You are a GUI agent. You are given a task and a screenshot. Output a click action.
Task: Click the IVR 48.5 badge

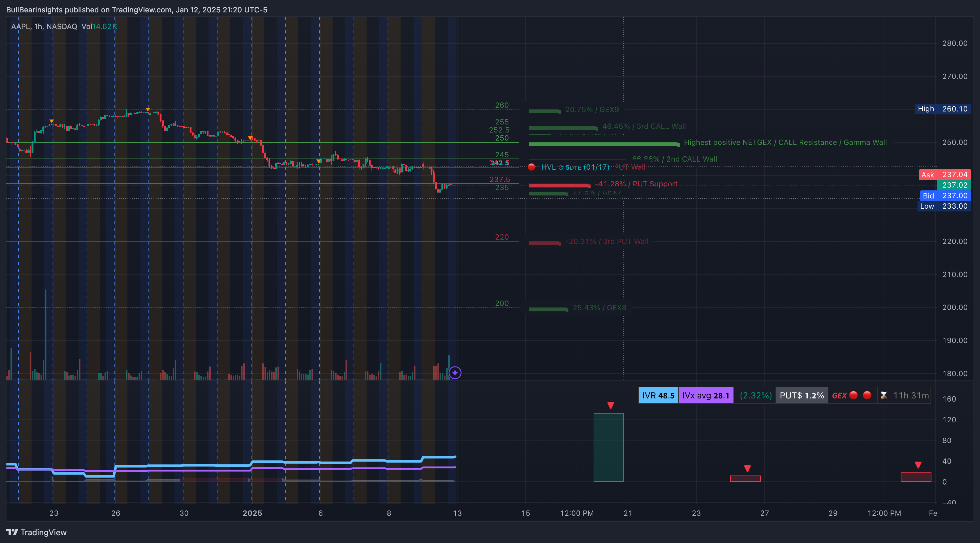pos(658,395)
